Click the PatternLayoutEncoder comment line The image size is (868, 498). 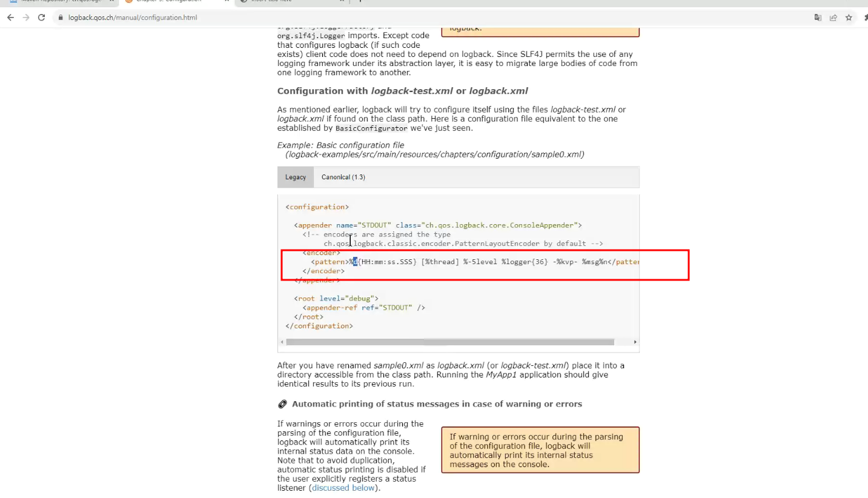pos(463,244)
